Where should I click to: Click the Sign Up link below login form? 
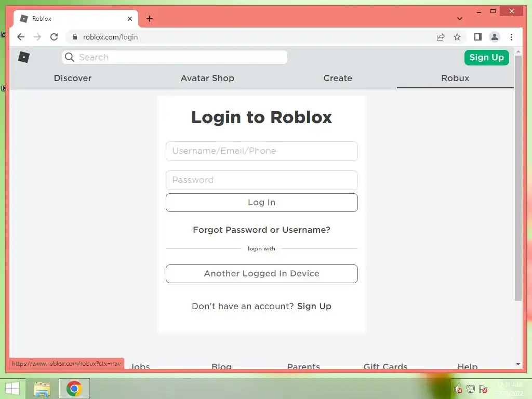point(314,306)
